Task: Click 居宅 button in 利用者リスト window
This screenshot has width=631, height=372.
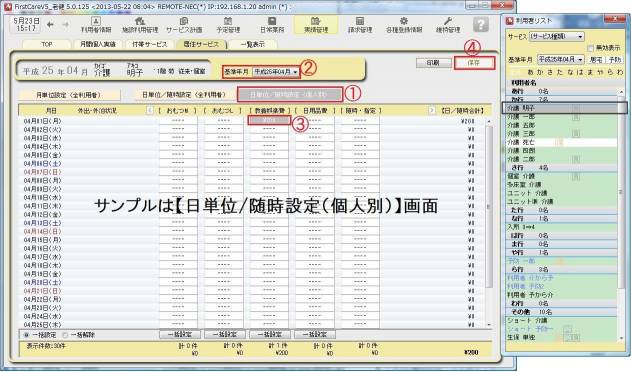Action: [x=596, y=60]
